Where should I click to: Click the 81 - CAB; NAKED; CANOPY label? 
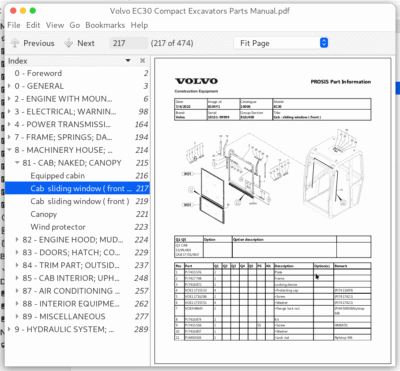point(72,163)
